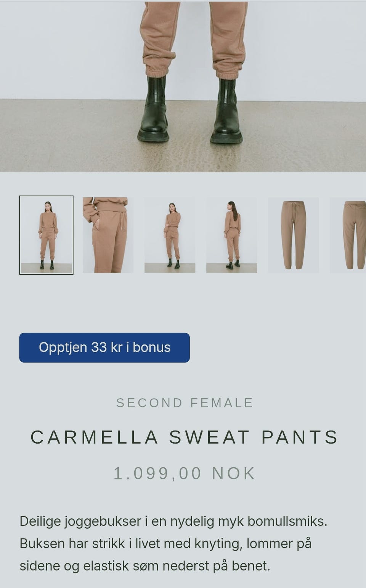
Task: Click the white wall background in main photo
Action: [69, 50]
